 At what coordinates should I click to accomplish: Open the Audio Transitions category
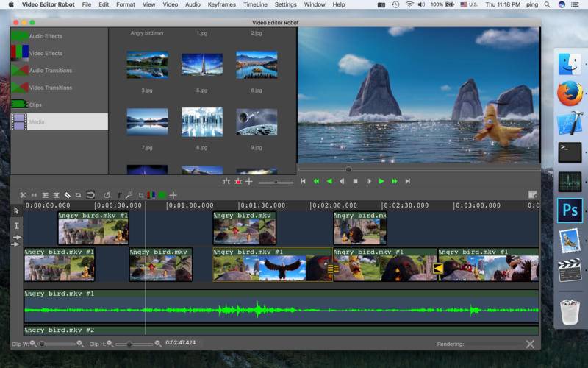click(x=60, y=70)
